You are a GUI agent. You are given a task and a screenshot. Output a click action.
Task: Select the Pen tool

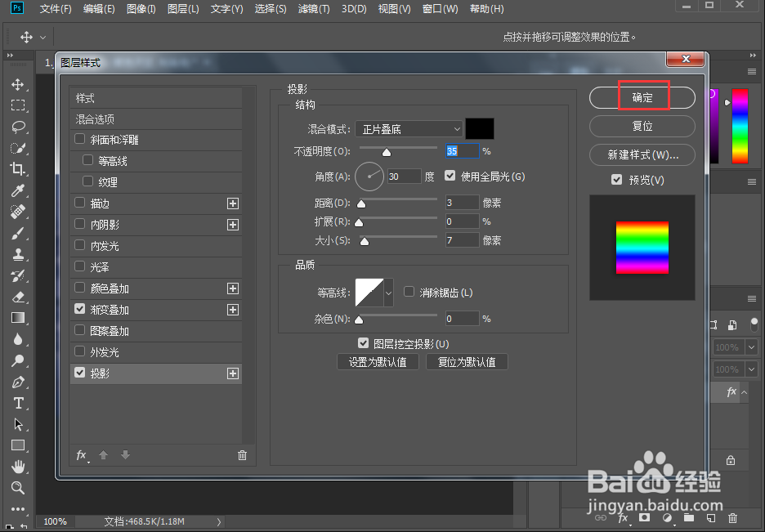pos(18,382)
